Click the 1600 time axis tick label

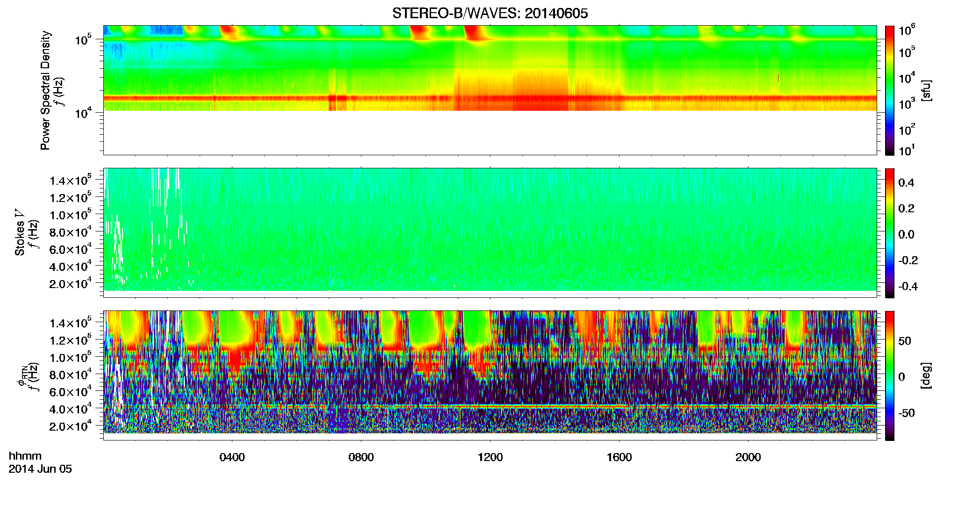pyautogui.click(x=619, y=457)
